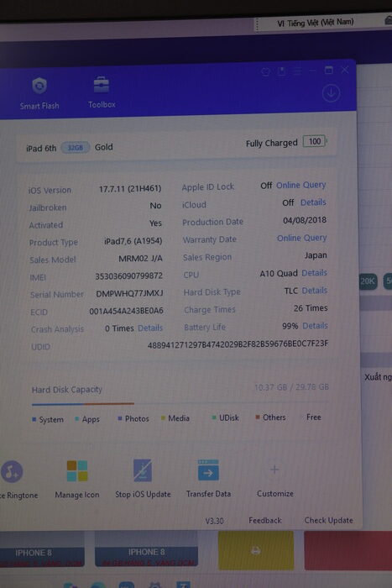
Task: Select serial number DMPWHQ77JMXJ
Action: pos(129,293)
